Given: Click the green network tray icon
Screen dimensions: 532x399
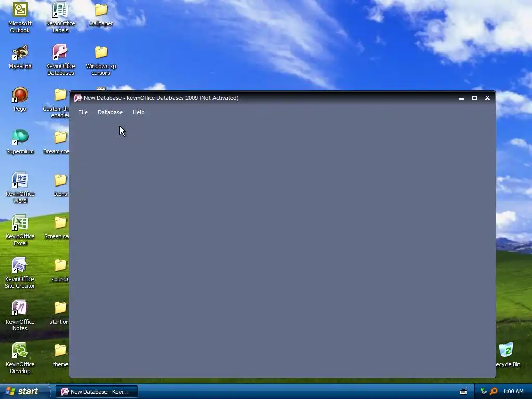Looking at the screenshot, I should 484,391.
